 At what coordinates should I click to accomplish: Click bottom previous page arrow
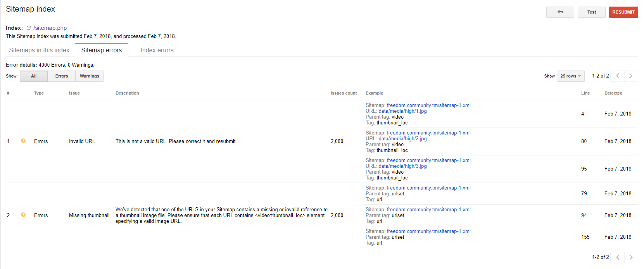(x=618, y=257)
